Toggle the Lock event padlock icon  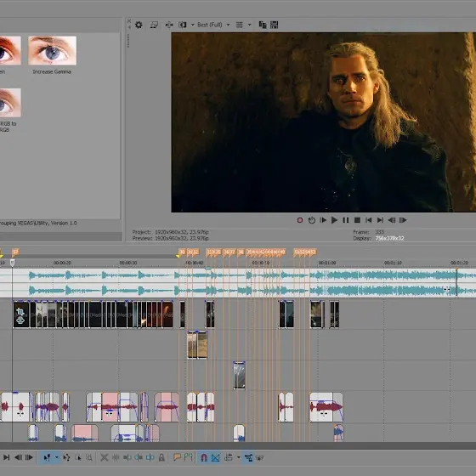161,457
